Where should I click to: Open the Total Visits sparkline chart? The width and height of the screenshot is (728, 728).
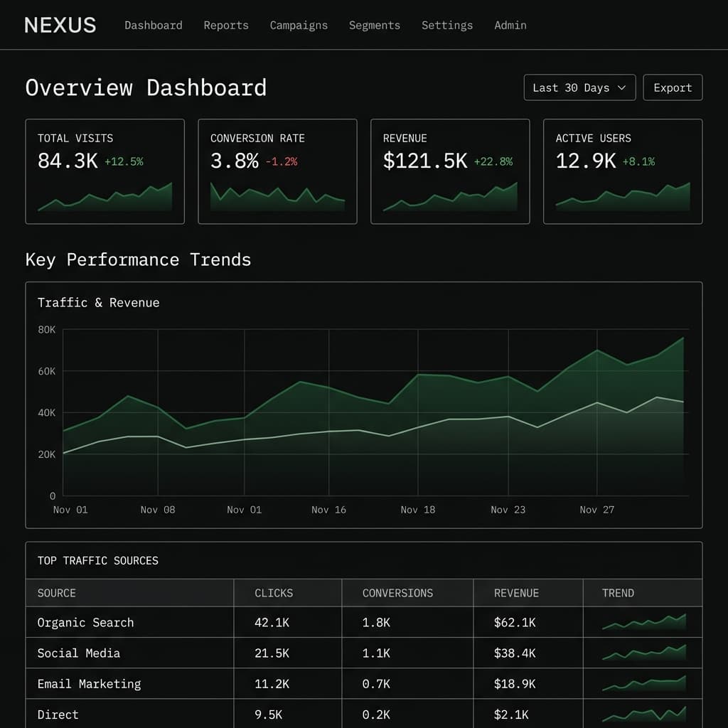click(105, 197)
